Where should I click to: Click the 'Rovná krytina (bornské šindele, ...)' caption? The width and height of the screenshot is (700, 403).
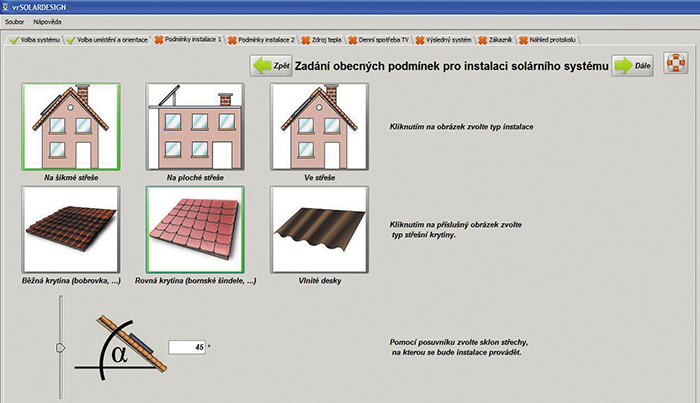click(x=196, y=281)
